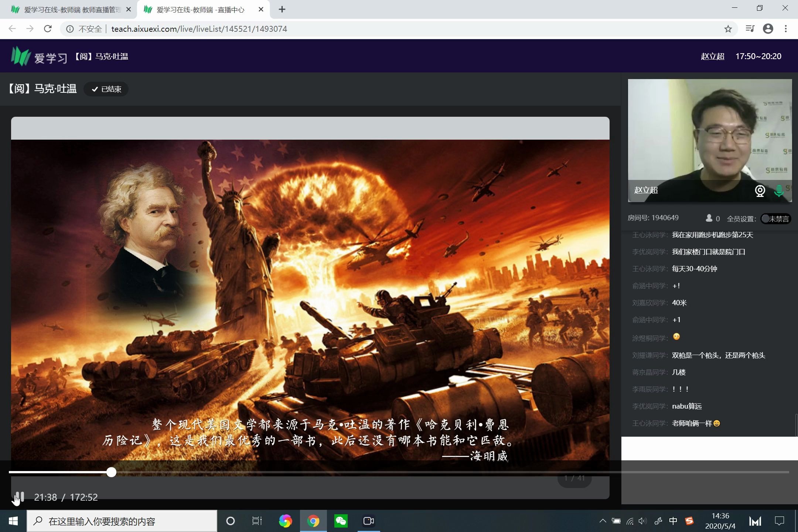798x532 pixels.
Task: Click chat message 几楼
Action: [x=679, y=372]
